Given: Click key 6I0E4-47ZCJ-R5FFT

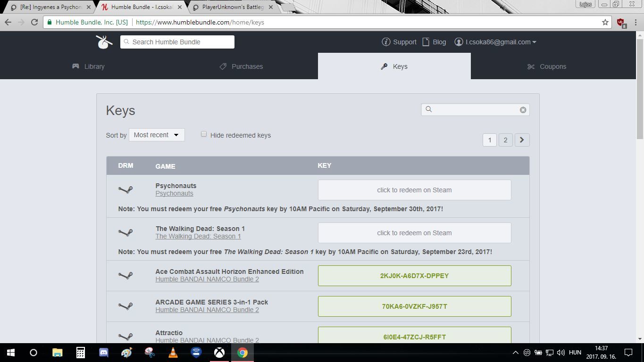Looking at the screenshot, I should click(414, 335).
